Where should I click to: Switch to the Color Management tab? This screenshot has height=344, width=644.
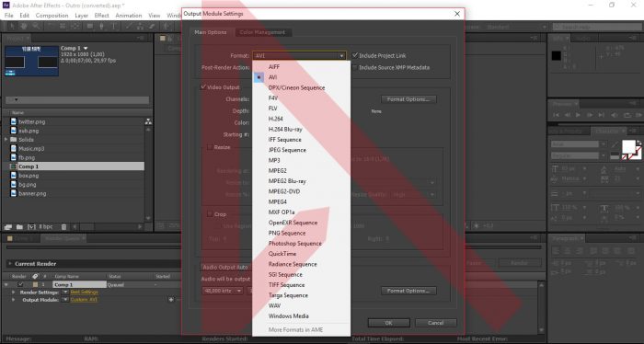262,32
